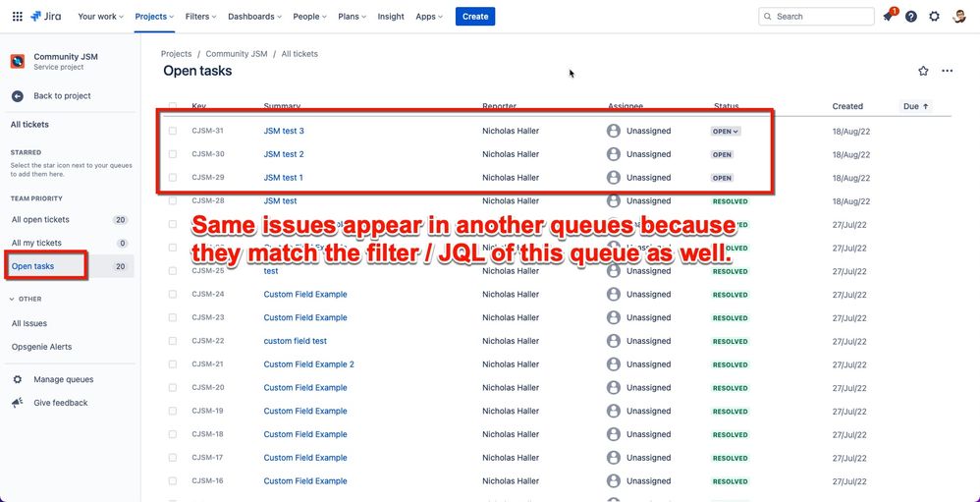This screenshot has height=502, width=980.
Task: Open the help question mark icon
Action: [x=911, y=17]
